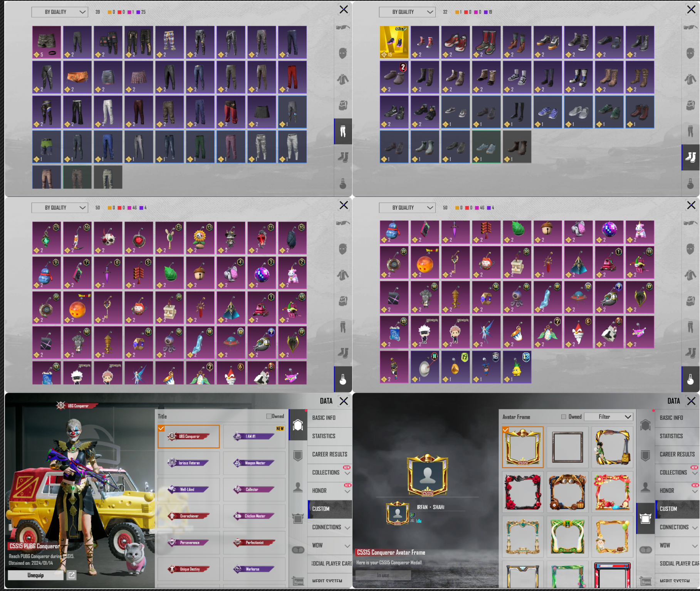Screen dimensions: 700x591
Task: Open backpack category in the right ornament panel
Action: tap(690, 301)
